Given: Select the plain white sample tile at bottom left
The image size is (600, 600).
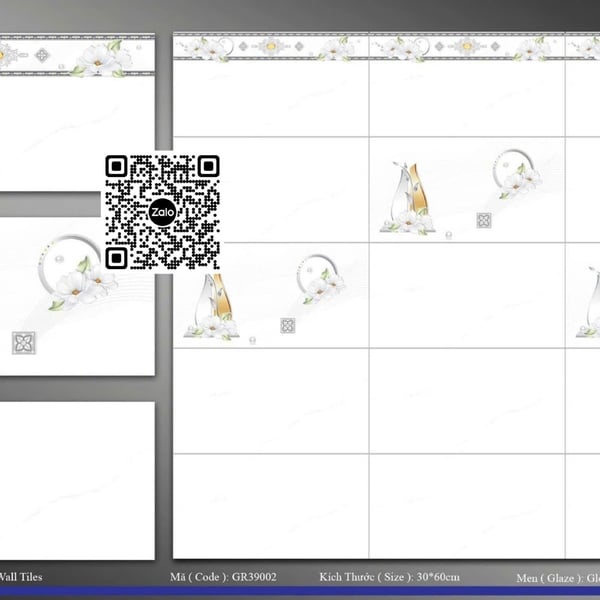Looking at the screenshot, I should point(76,480).
